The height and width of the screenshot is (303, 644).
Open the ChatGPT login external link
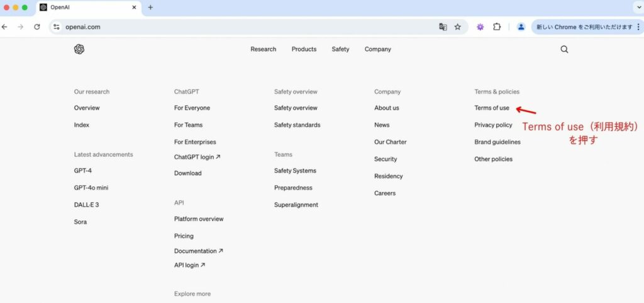(x=197, y=157)
